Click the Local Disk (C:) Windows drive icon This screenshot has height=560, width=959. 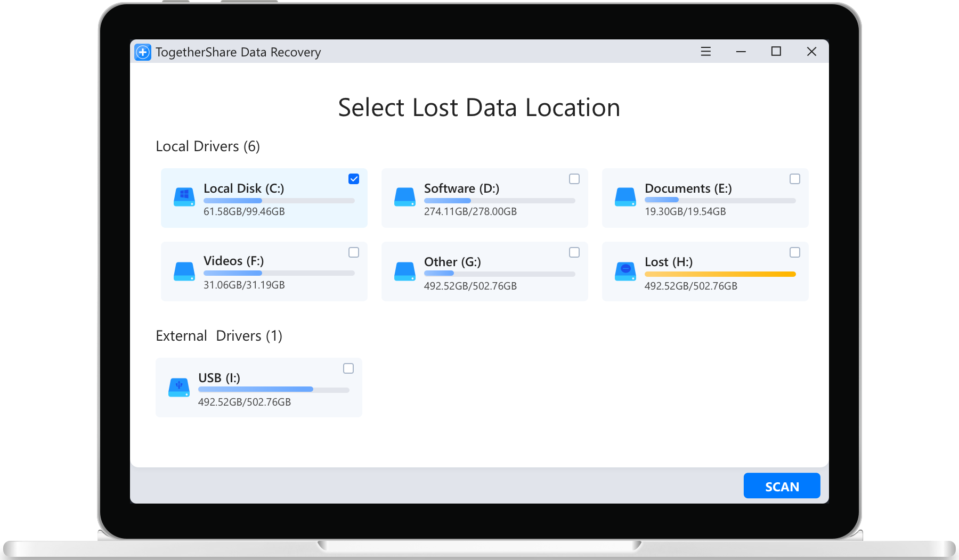(184, 197)
